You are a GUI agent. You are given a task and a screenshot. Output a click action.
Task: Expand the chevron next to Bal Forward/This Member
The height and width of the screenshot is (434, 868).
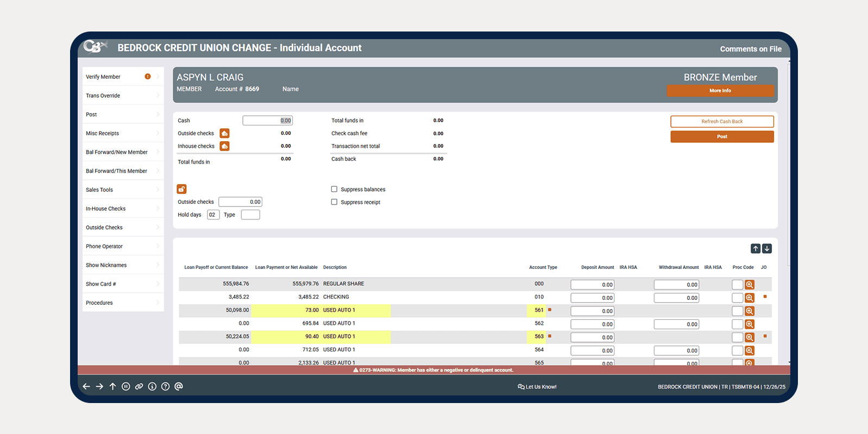[158, 171]
